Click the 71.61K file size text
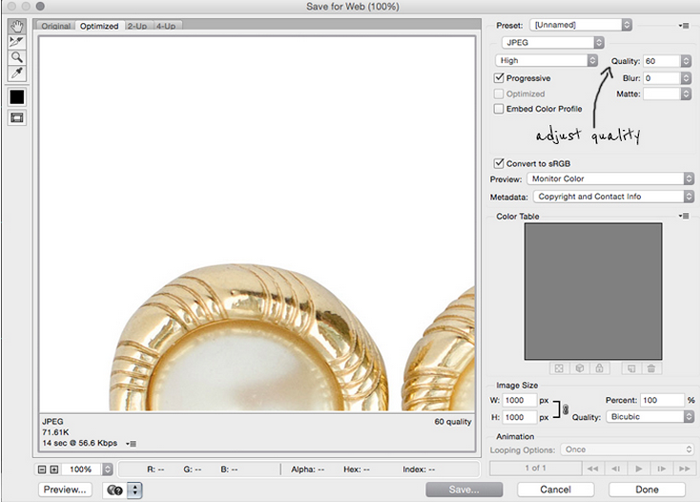This screenshot has width=700, height=502. (x=56, y=432)
